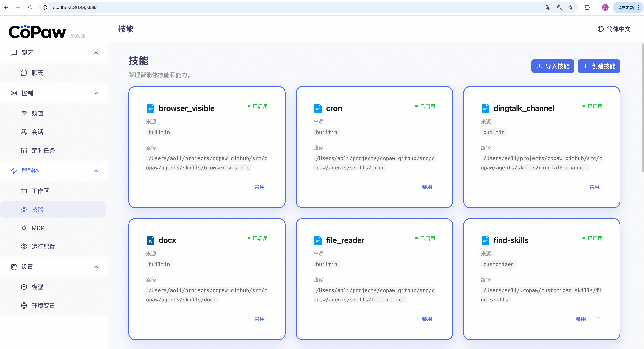Click the CoPaw logo
The height and width of the screenshot is (349, 644).
click(x=37, y=32)
